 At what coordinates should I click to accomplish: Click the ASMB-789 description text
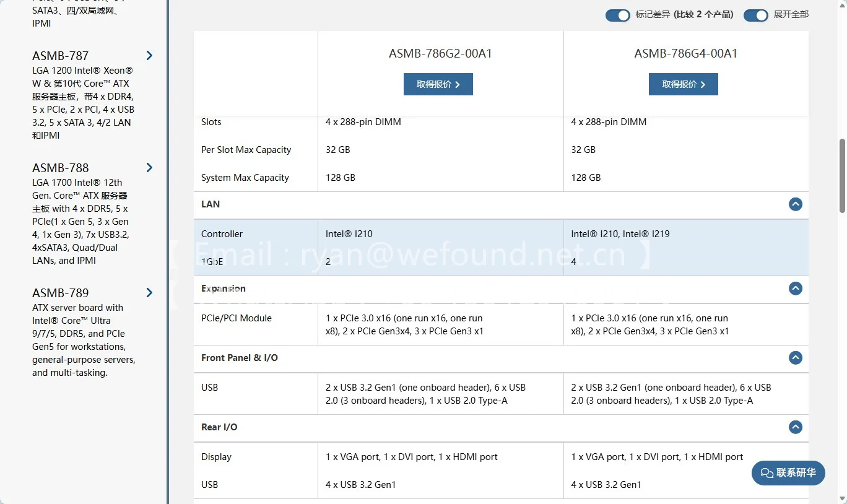tap(84, 340)
